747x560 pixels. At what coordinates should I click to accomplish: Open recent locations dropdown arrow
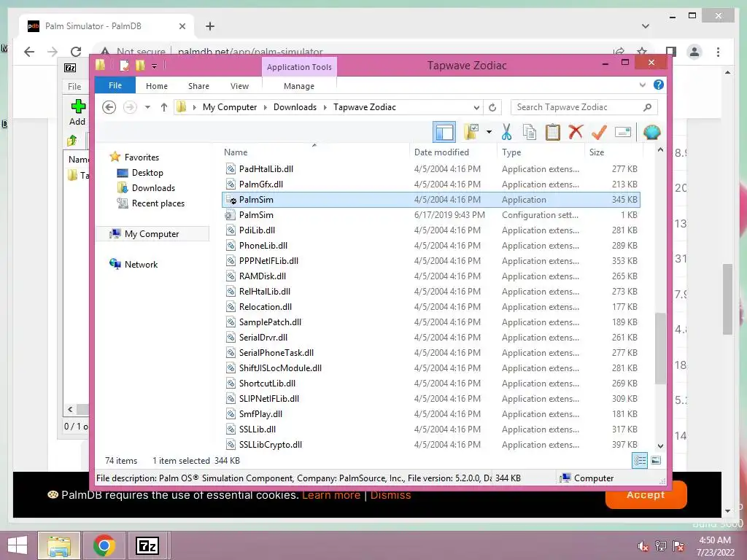(147, 107)
